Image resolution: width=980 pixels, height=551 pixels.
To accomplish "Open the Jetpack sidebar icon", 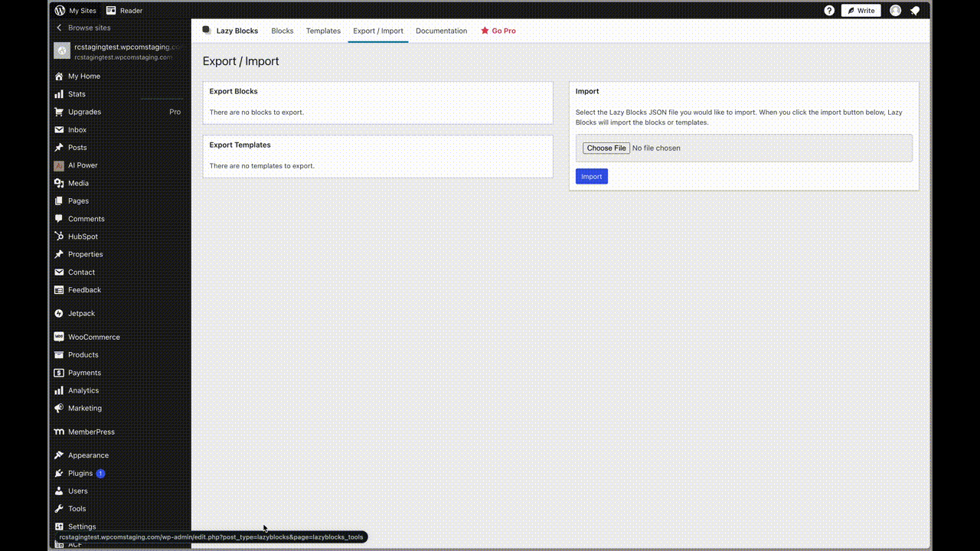I will point(59,314).
